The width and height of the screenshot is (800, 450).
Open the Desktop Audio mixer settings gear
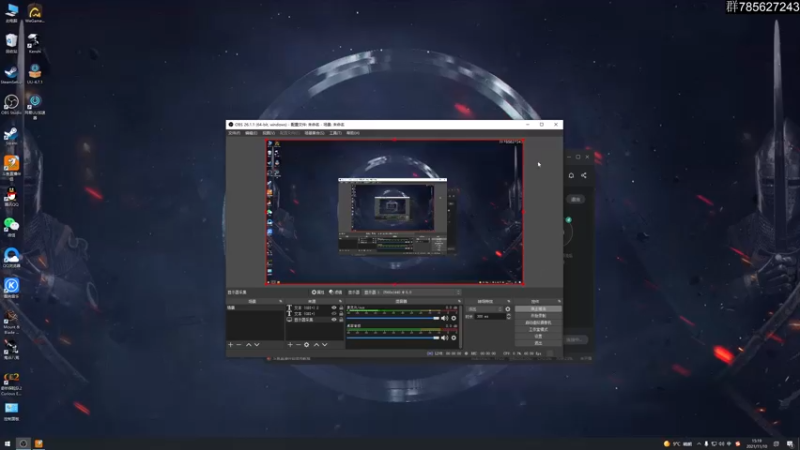454,338
